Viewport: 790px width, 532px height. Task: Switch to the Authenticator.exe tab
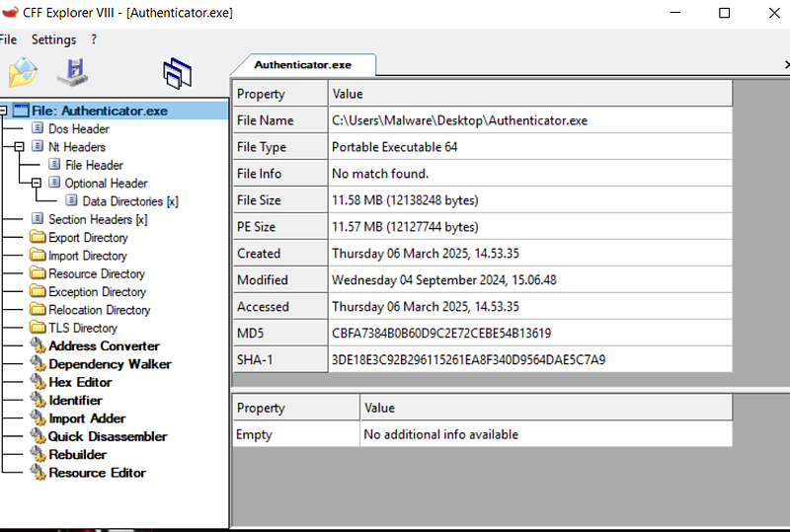303,65
